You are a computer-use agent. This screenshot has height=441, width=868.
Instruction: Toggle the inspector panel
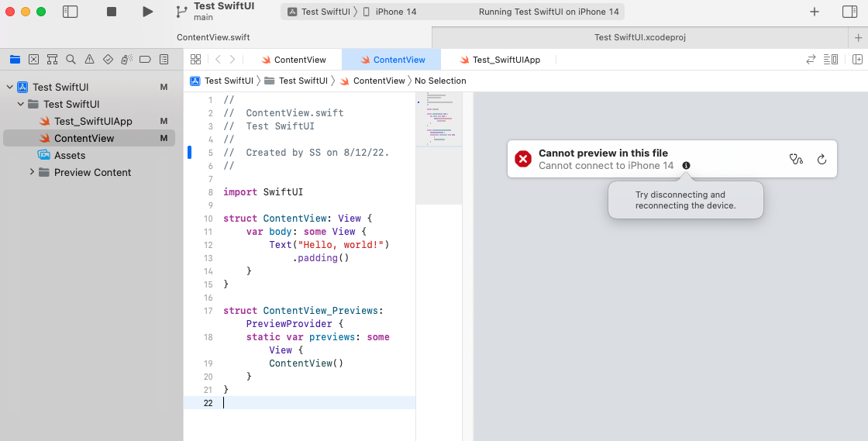coord(849,12)
